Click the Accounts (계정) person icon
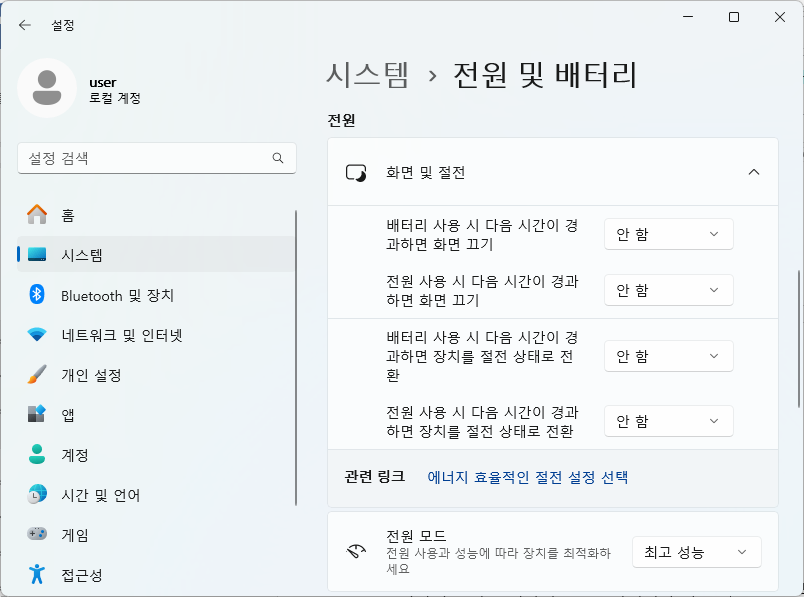 37,455
